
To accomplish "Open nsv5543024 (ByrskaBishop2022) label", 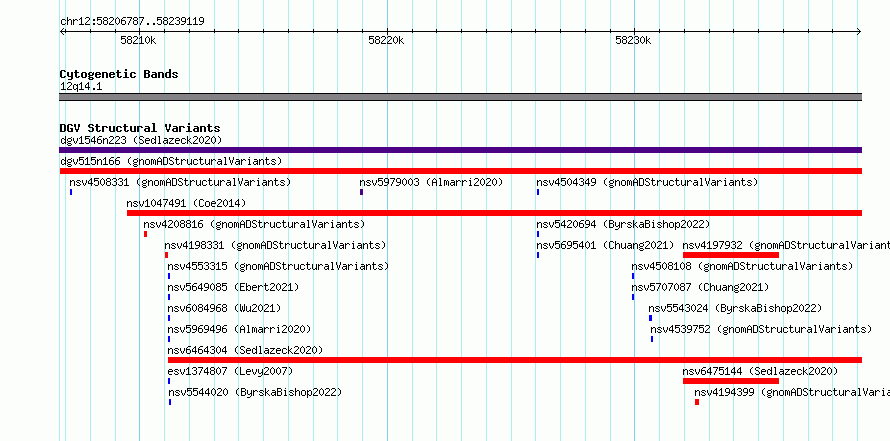I will (735, 308).
